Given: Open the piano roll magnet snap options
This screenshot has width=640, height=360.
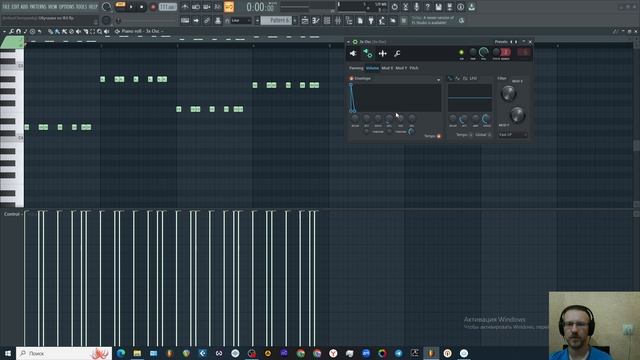Looking at the screenshot, I should [18, 31].
